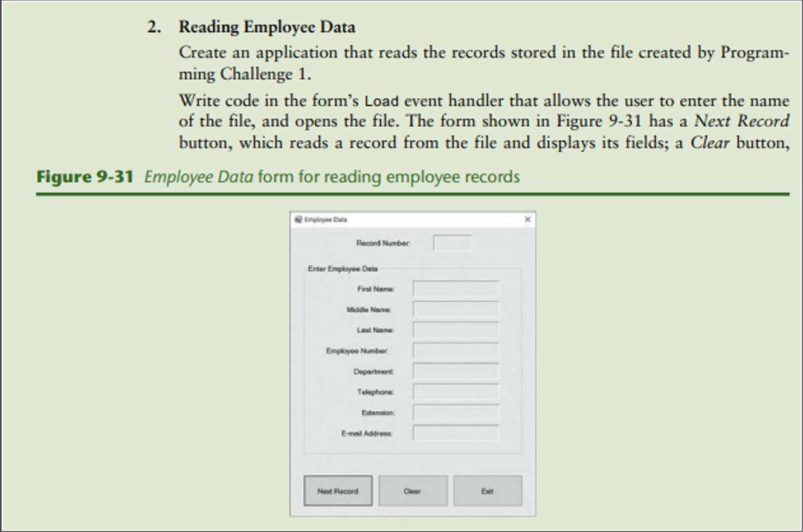Click inside the Extension text box
Screen dimensions: 803x532
[456, 412]
